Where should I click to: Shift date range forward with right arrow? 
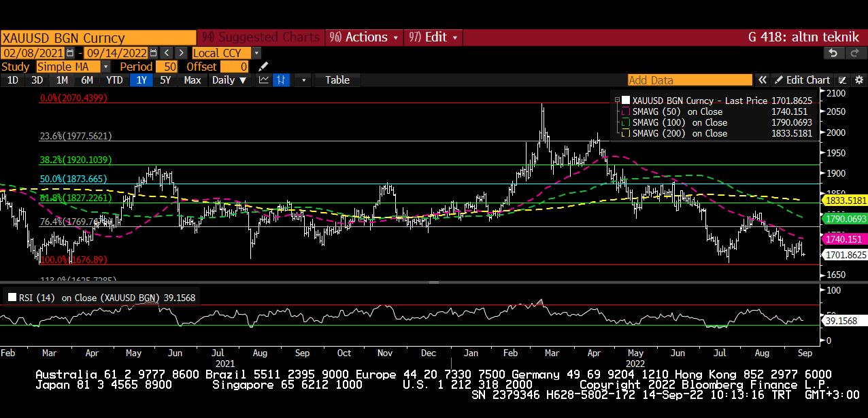click(x=182, y=52)
